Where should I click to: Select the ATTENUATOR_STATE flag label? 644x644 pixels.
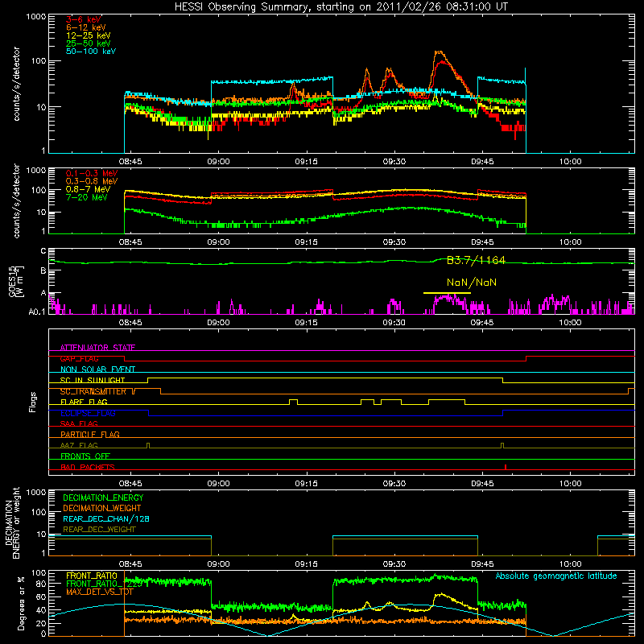97,348
